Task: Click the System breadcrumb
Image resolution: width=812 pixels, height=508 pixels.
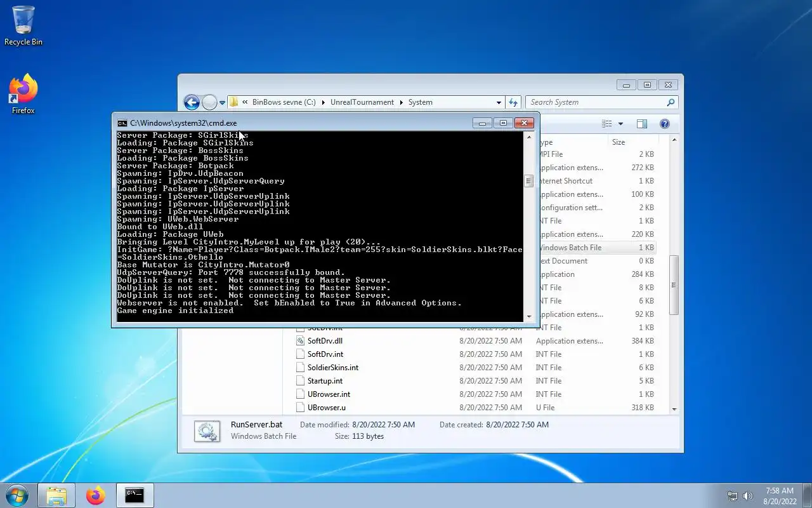Action: point(420,102)
